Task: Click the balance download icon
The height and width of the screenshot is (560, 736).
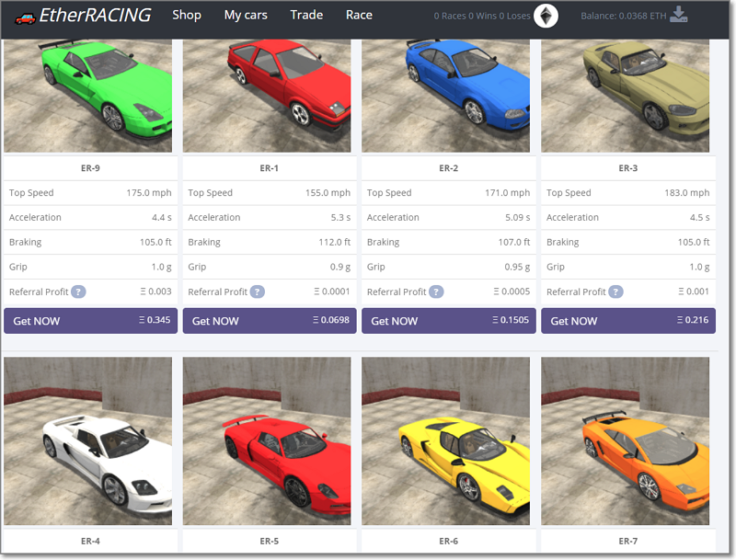Action: [678, 15]
